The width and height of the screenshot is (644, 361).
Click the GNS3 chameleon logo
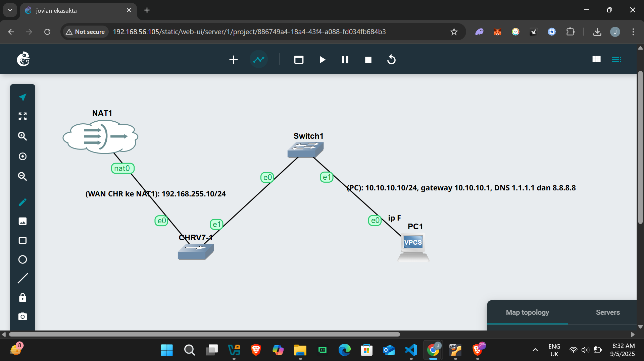click(x=23, y=59)
